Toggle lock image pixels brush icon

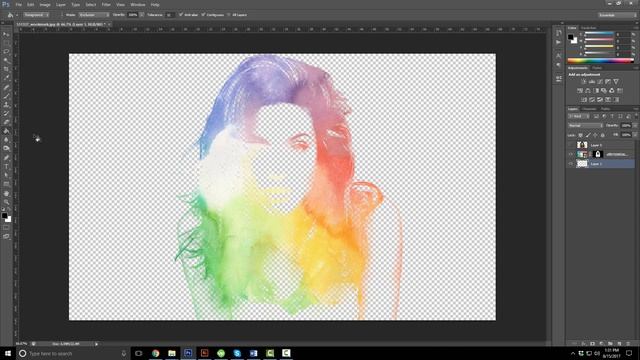click(x=588, y=135)
